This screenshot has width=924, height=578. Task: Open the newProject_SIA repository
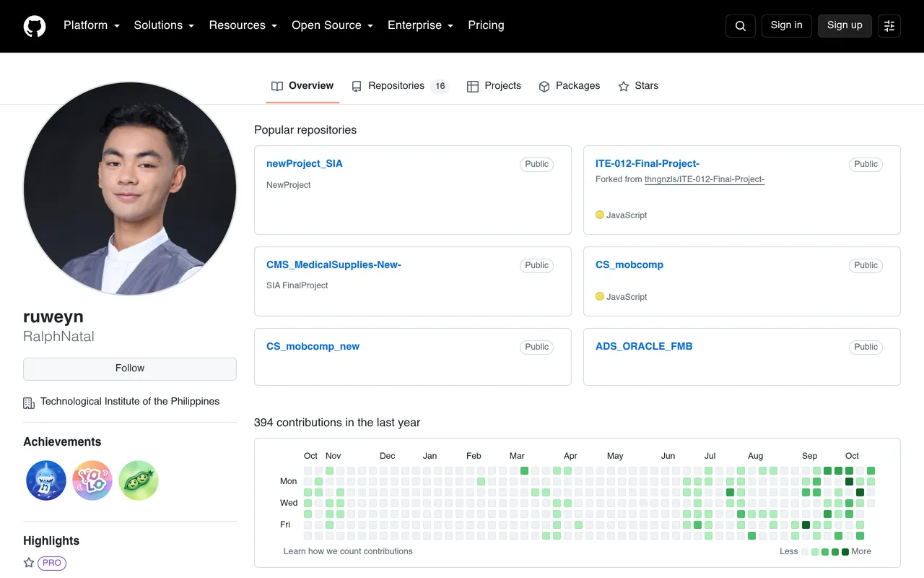[x=305, y=163]
